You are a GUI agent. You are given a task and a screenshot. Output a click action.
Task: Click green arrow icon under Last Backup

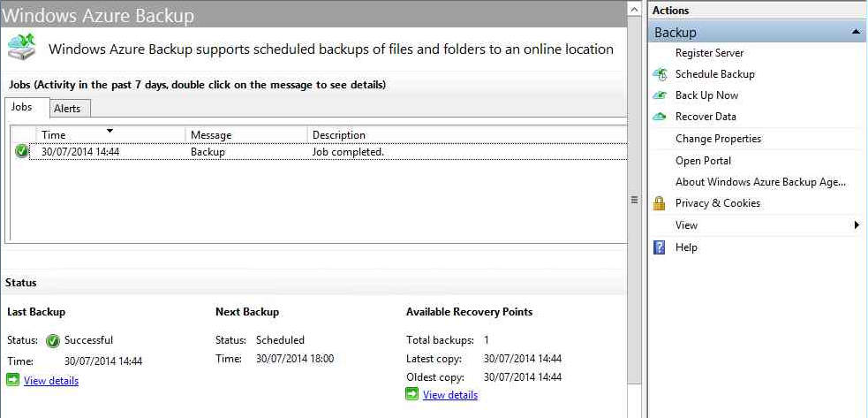[13, 380]
